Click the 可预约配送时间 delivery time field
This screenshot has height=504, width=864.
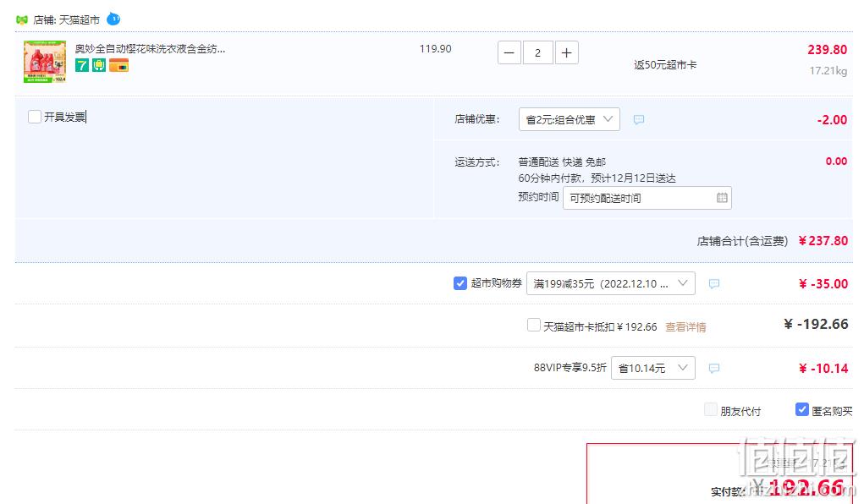coord(647,198)
